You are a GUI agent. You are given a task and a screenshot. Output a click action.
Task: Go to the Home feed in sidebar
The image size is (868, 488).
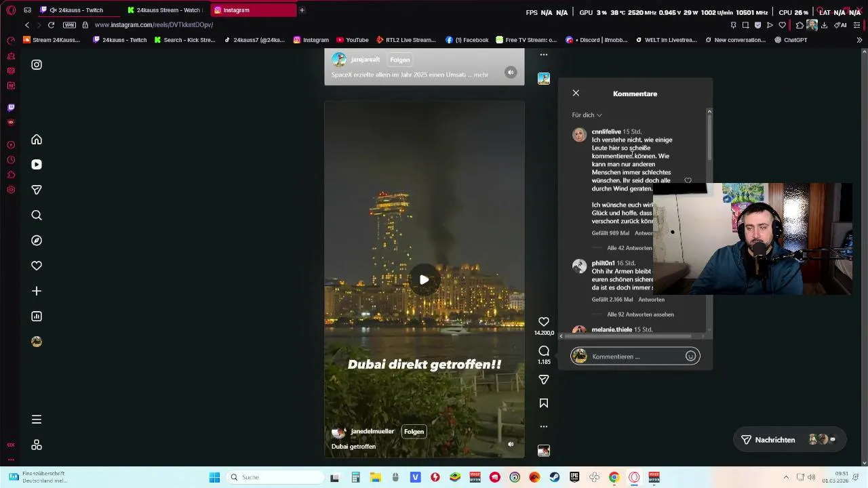click(x=37, y=140)
